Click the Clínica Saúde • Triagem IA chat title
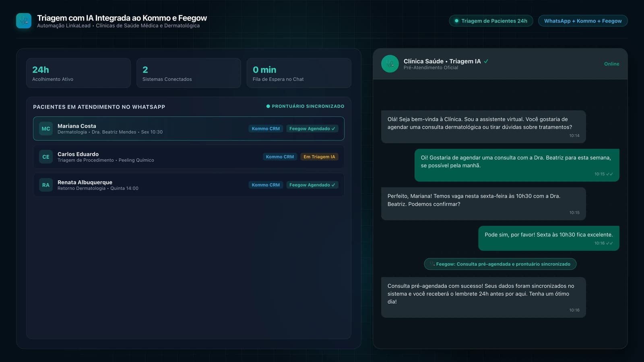Viewport: 644px width, 362px height. click(x=442, y=61)
